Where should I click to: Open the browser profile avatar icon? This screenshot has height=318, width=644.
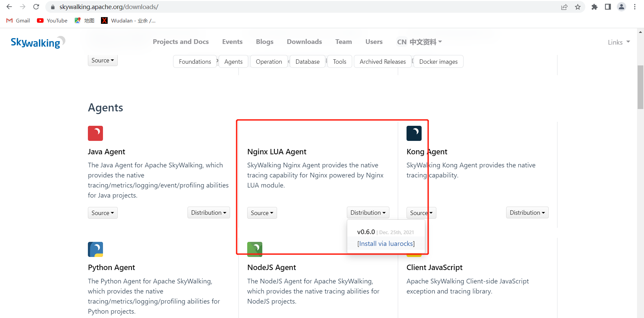coord(621,7)
